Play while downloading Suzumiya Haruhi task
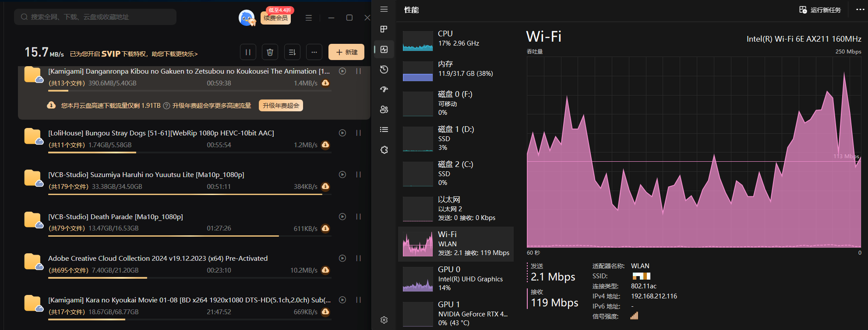Image resolution: width=868 pixels, height=330 pixels. pyautogui.click(x=342, y=174)
